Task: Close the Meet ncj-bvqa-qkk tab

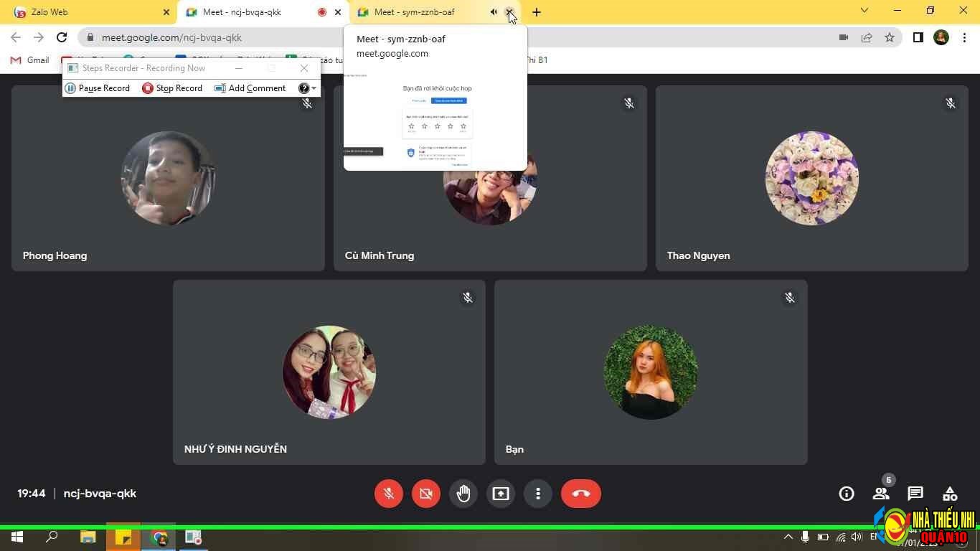Action: 338,12
